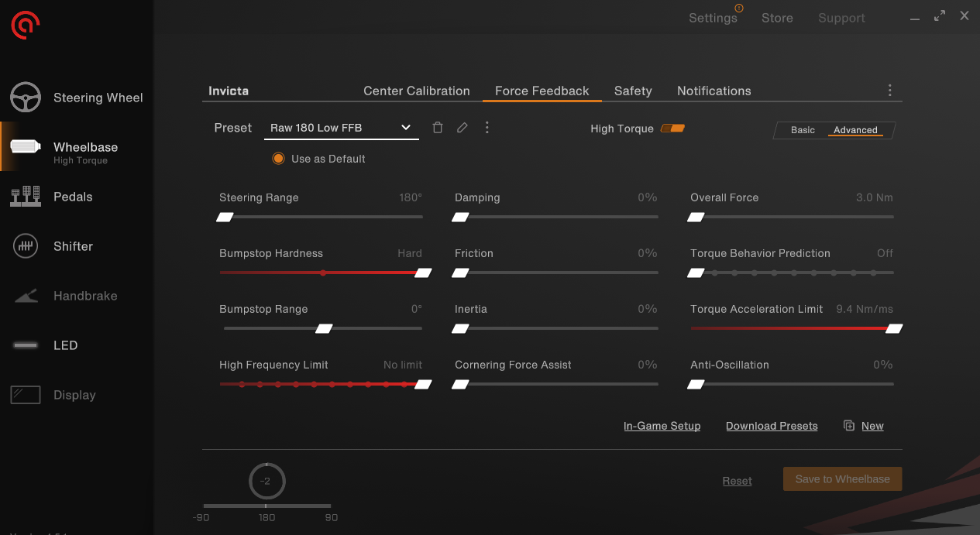Open the Steering Wheel section
Image resolution: width=980 pixels, height=535 pixels.
tap(77, 98)
